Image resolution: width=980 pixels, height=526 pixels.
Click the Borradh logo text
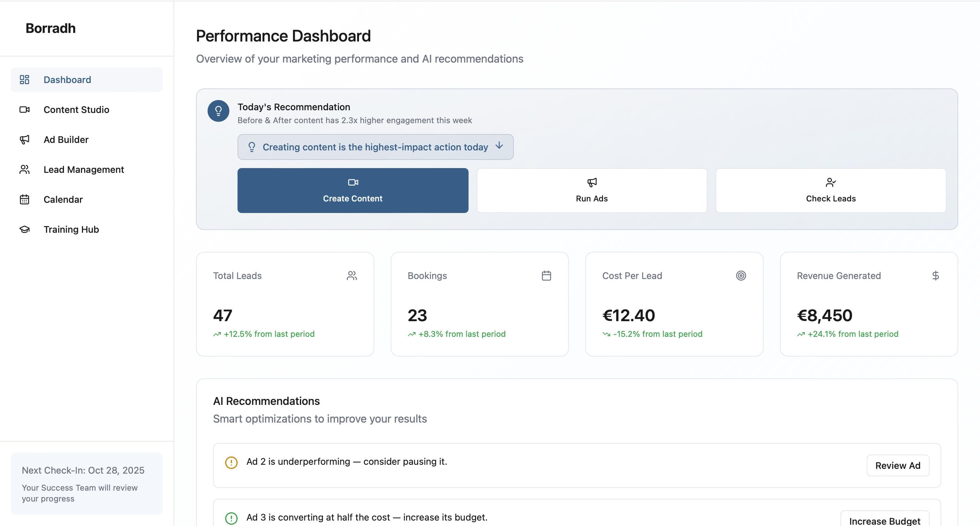(x=50, y=28)
